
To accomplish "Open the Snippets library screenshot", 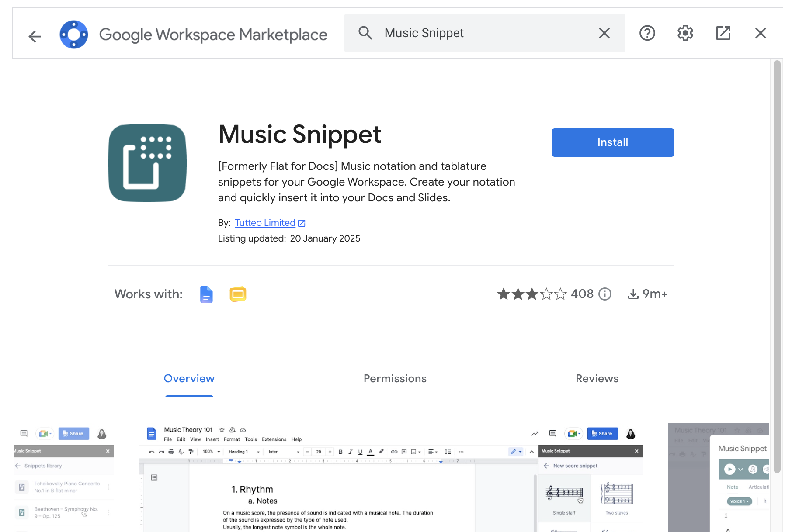I will 64,477.
